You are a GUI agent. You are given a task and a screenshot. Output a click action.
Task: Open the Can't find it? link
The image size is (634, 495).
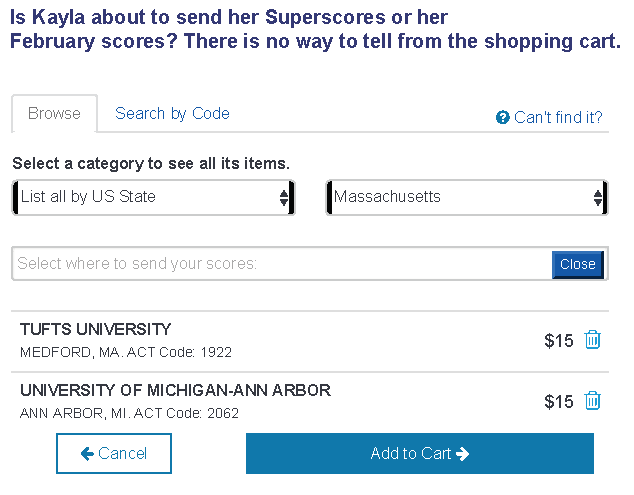tap(558, 117)
